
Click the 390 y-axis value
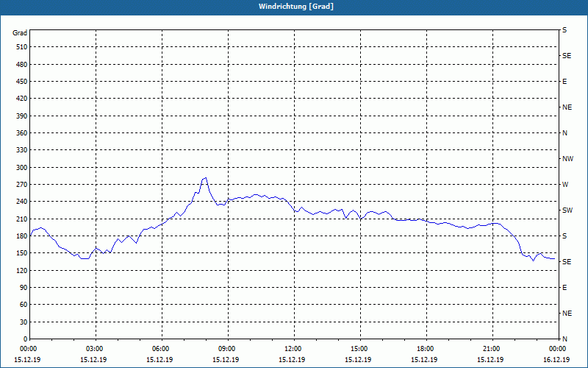[22, 116]
